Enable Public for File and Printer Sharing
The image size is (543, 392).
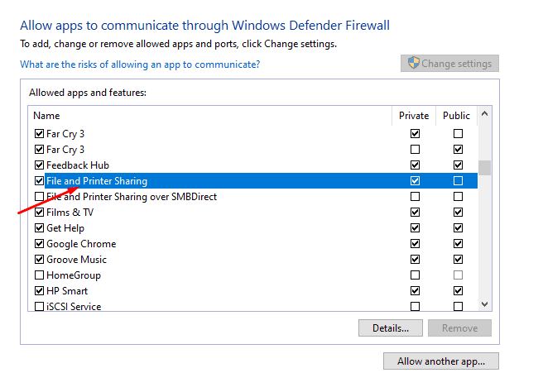pos(458,180)
